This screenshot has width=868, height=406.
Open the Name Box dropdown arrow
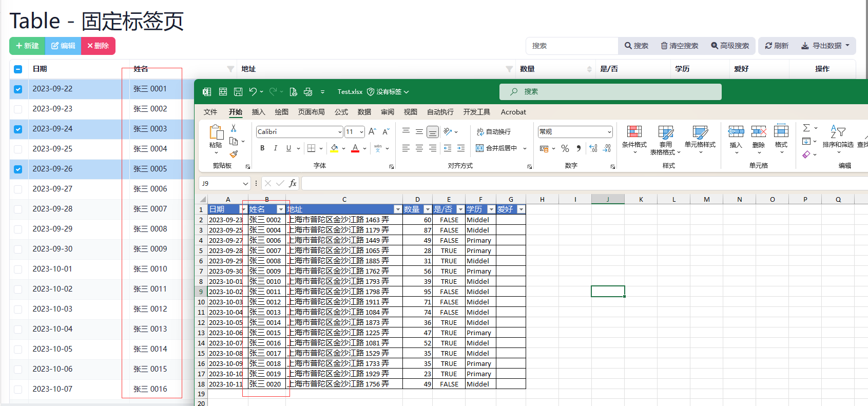click(x=245, y=184)
